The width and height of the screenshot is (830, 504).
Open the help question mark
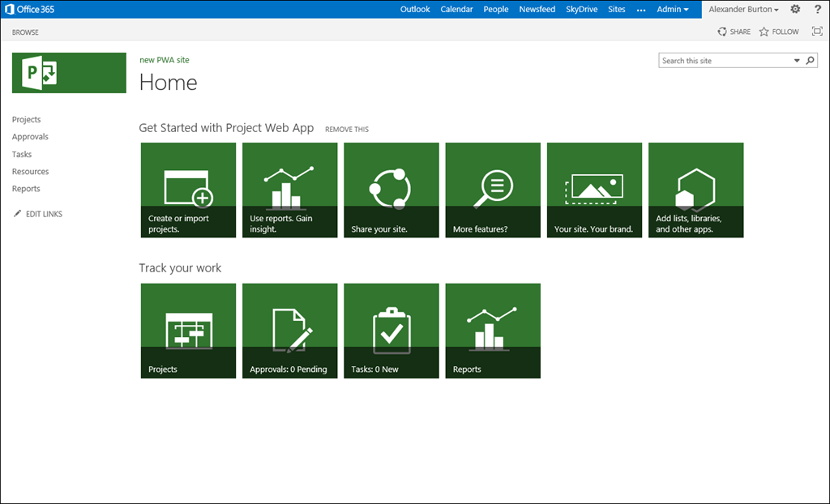pyautogui.click(x=818, y=9)
